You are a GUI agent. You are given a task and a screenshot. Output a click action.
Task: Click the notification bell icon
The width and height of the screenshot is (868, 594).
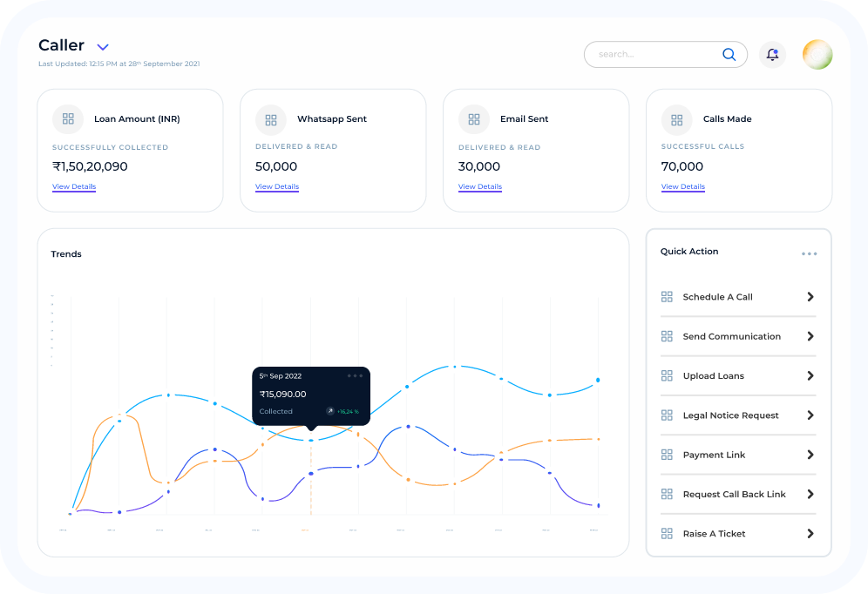tap(772, 55)
